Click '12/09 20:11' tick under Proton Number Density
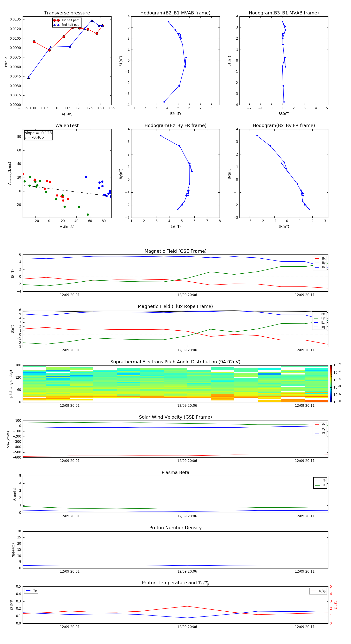This screenshot has width=351, height=644. [x=305, y=571]
